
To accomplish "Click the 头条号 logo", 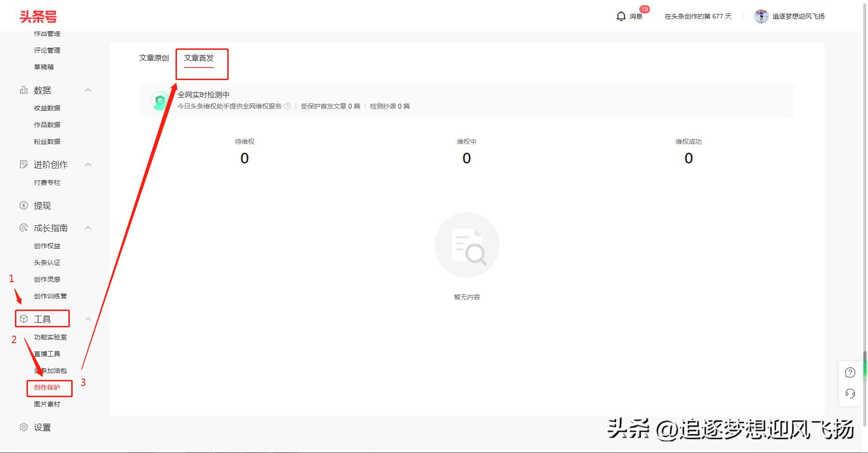I will pyautogui.click(x=38, y=17).
